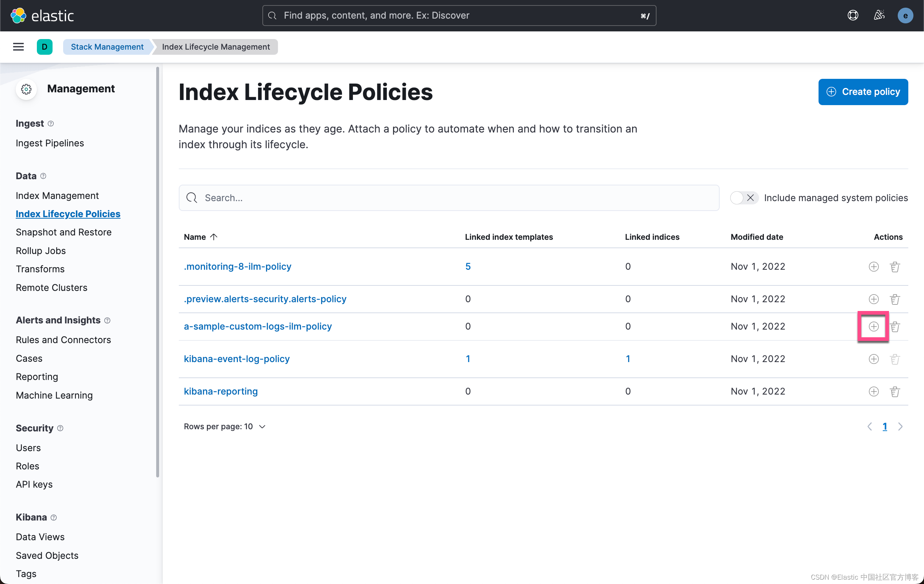Add a-sample-custom-logs-ilm-policy to index template

[873, 327]
